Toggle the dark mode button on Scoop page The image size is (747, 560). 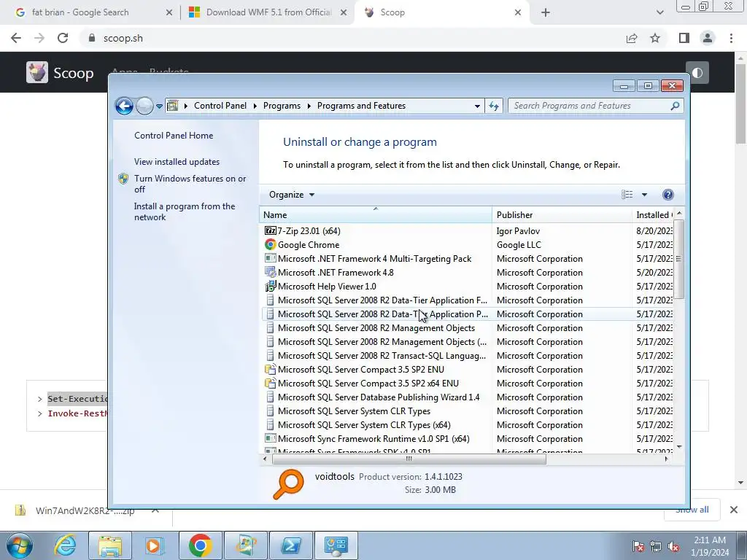pyautogui.click(x=697, y=72)
